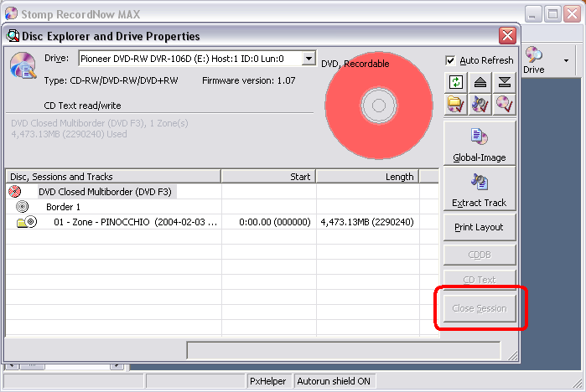This screenshot has width=586, height=392.
Task: Click the Drive icon in main window toolbar
Action: [534, 55]
